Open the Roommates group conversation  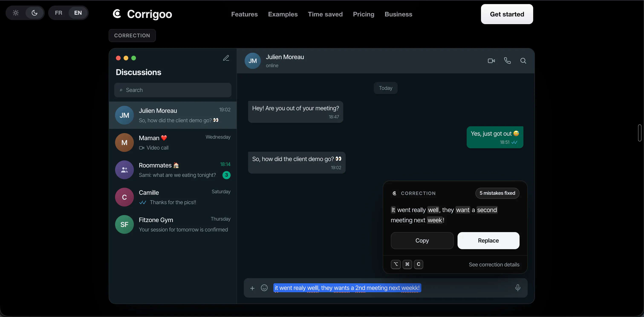coord(172,170)
